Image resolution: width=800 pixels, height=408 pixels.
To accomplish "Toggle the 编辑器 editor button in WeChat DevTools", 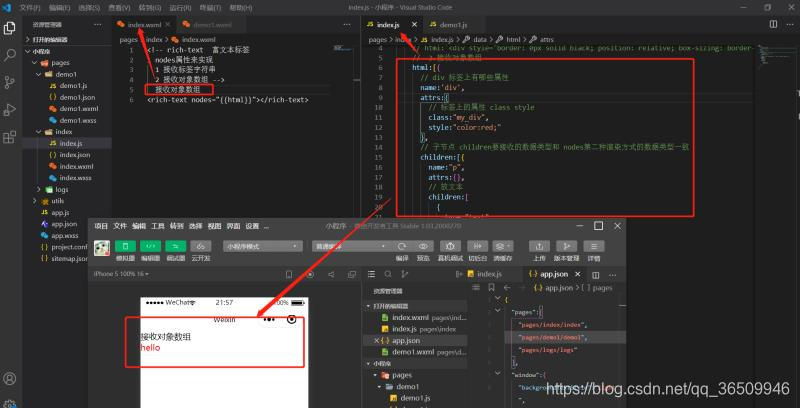I will (151, 246).
